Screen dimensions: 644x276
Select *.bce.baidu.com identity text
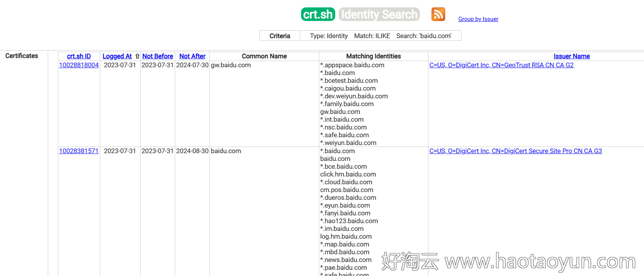[343, 166]
